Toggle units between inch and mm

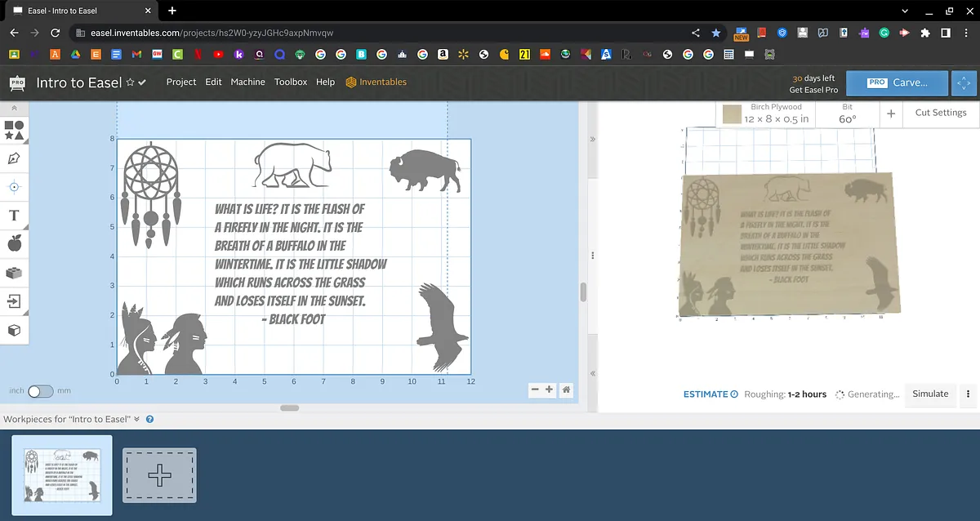pos(40,391)
